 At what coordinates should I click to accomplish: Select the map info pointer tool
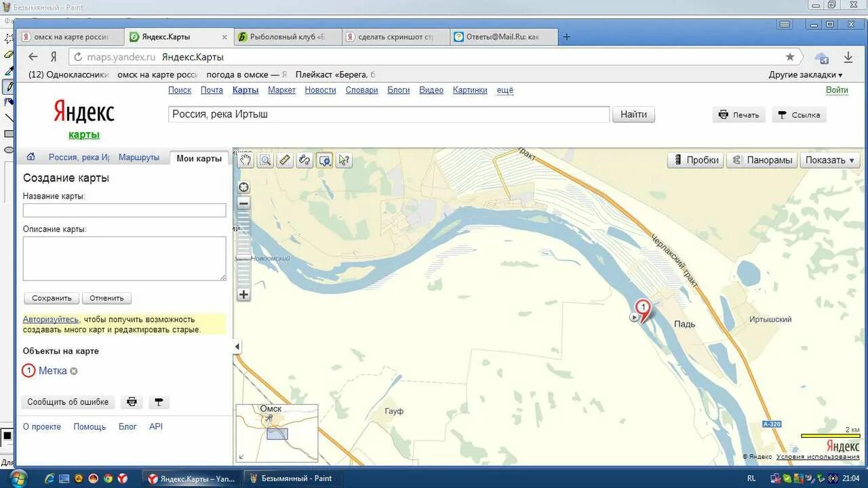[344, 160]
